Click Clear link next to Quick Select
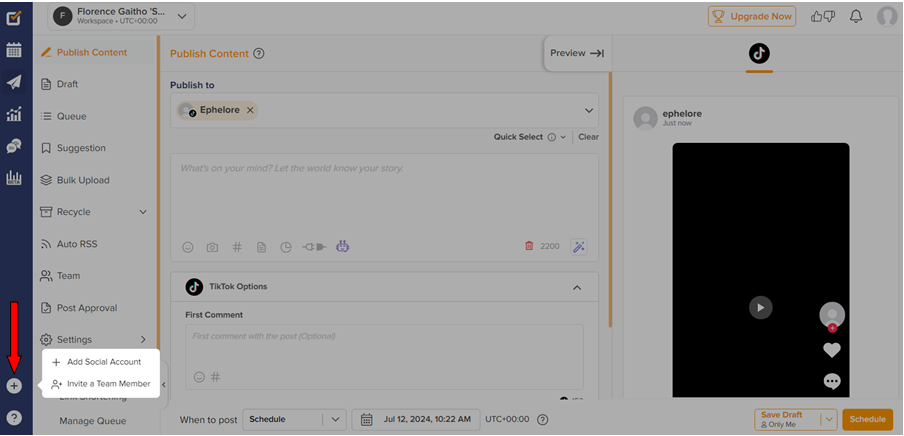This screenshot has height=436, width=904. (589, 137)
